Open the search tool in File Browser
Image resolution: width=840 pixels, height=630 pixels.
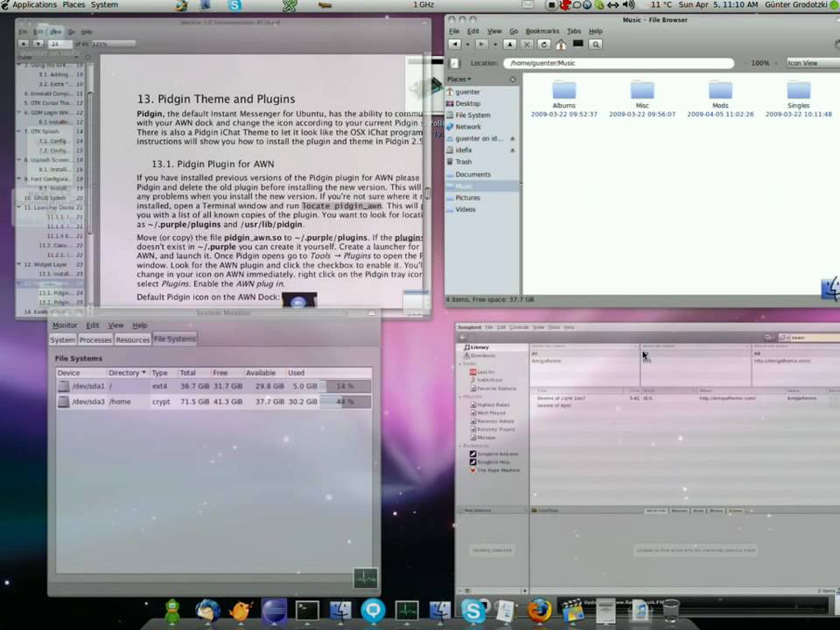[595, 45]
